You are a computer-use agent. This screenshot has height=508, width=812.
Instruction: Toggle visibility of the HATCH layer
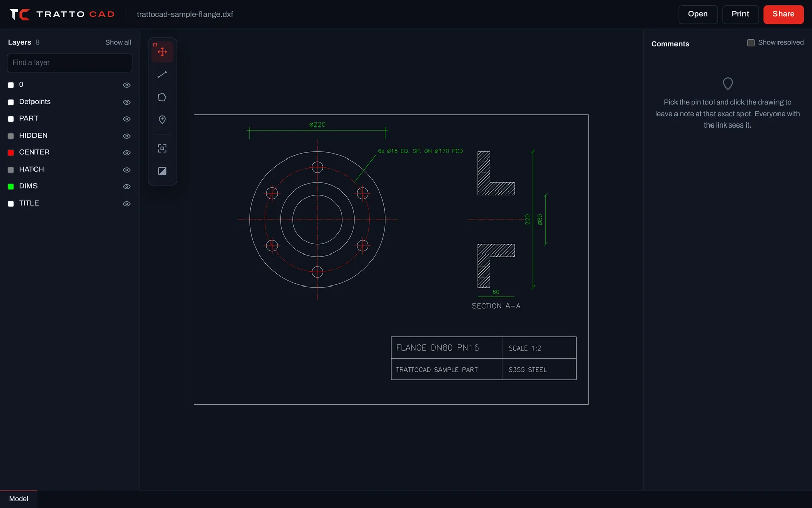click(127, 170)
